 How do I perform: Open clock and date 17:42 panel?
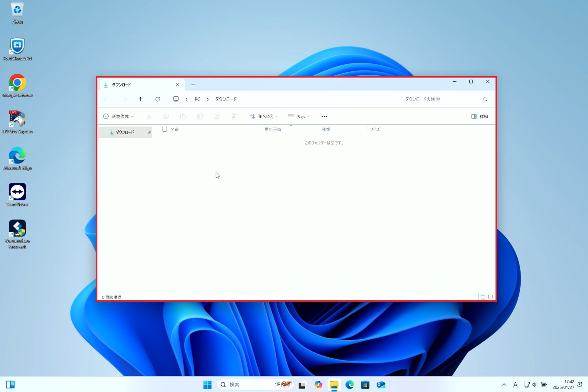(563, 384)
